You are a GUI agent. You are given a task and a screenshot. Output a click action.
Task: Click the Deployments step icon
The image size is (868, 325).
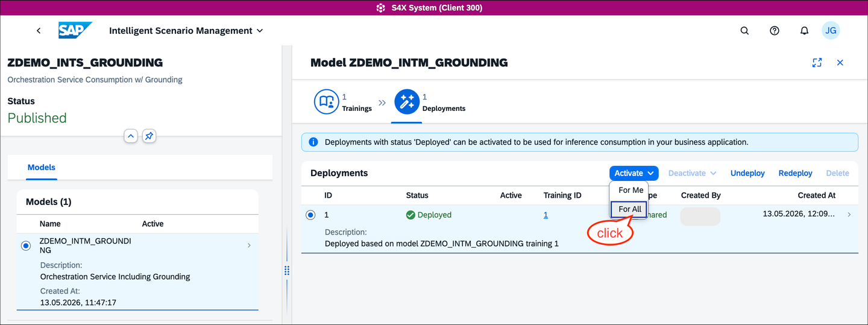coord(407,102)
